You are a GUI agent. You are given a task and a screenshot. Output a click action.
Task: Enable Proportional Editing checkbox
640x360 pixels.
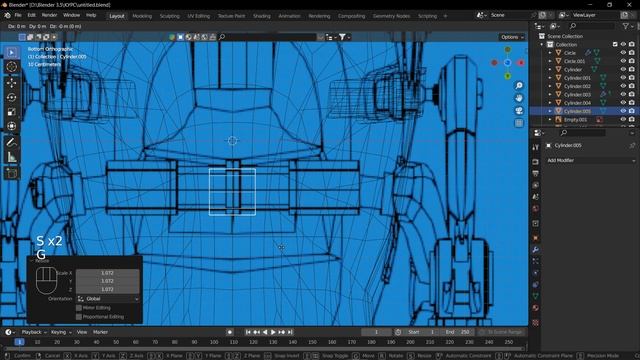click(79, 317)
